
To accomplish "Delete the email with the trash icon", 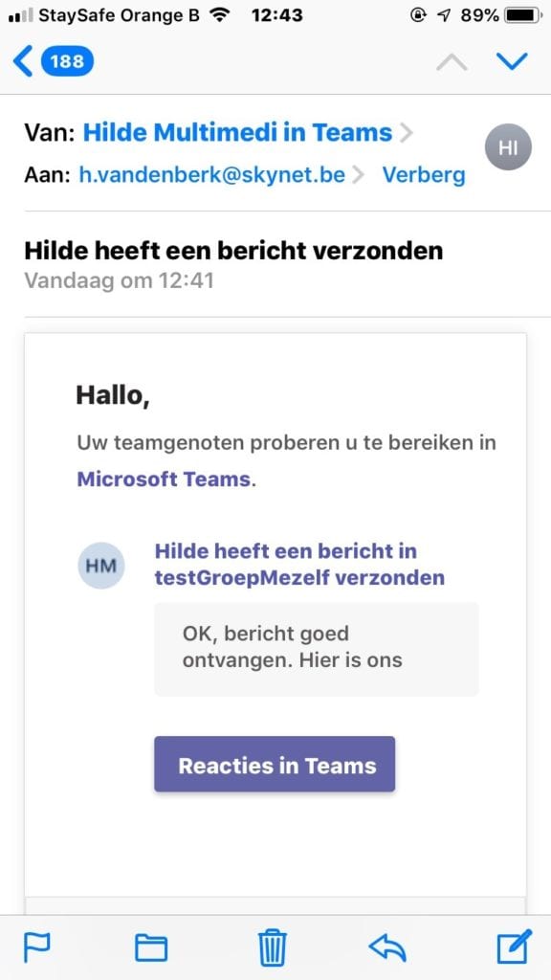I will pyautogui.click(x=273, y=947).
